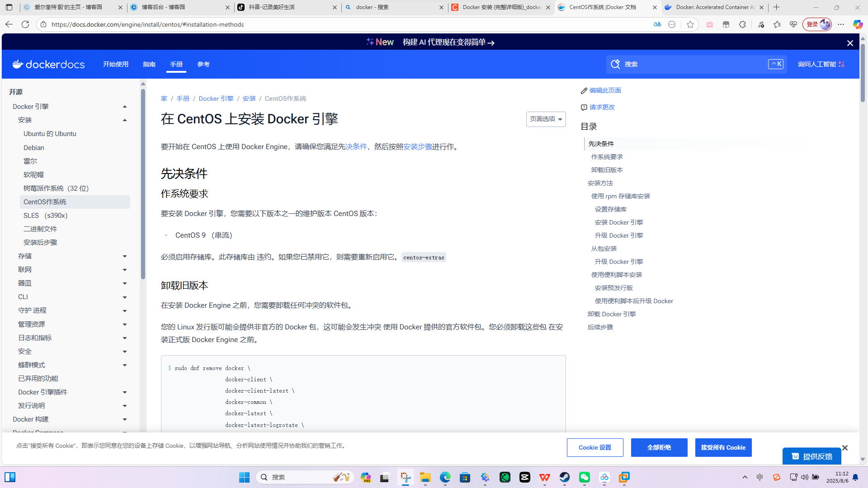The image size is (868, 488).
Task: Click the translate page icon in address bar
Action: point(657,24)
